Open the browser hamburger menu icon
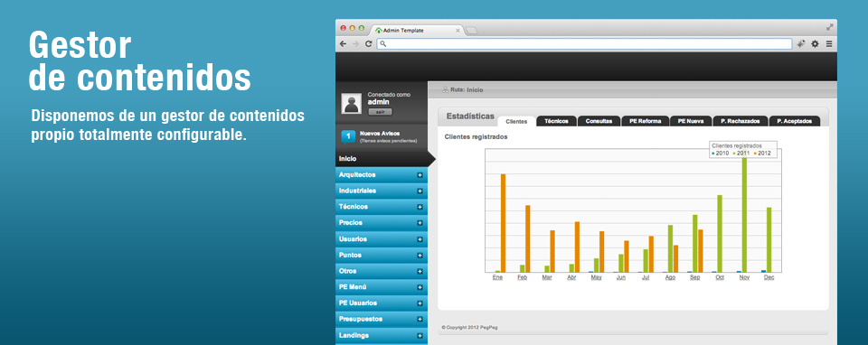Screen dimensions: 868x345 point(829,43)
